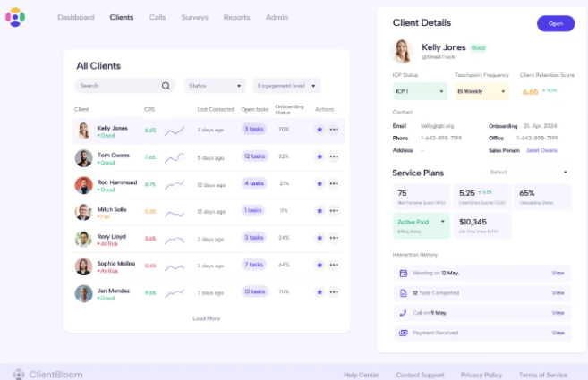
Task: Click the ClientBloom logo in top navigation
Action: pyautogui.click(x=15, y=17)
